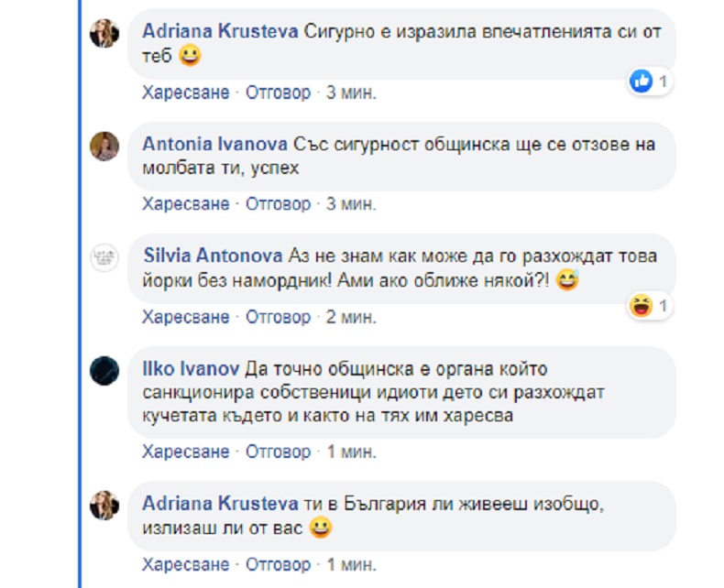The height and width of the screenshot is (588, 724).
Task: View the like reaction on first comment
Action: [x=641, y=82]
